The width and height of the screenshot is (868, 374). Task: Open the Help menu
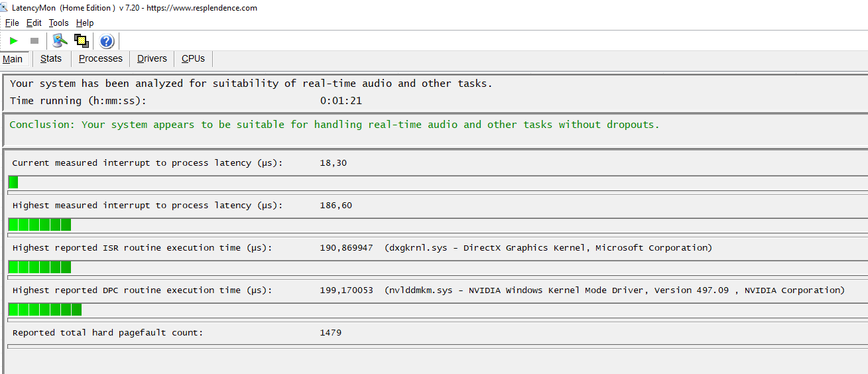pos(85,23)
